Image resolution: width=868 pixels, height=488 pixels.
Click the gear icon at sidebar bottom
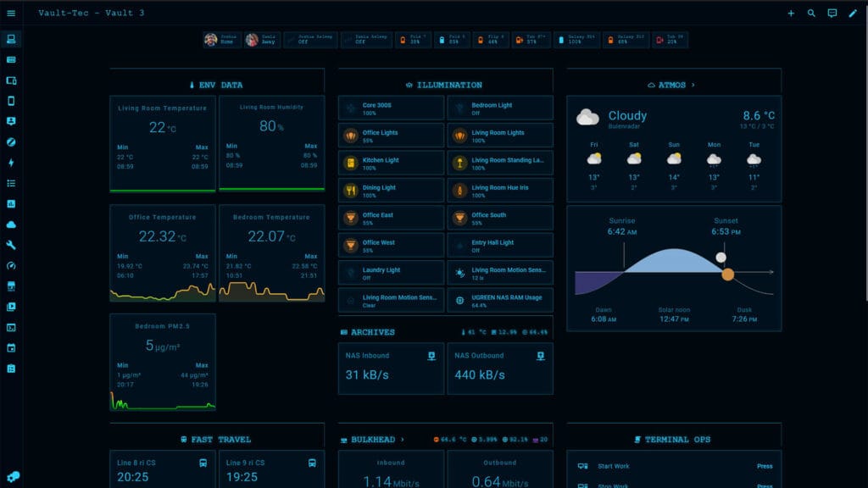[x=14, y=476]
